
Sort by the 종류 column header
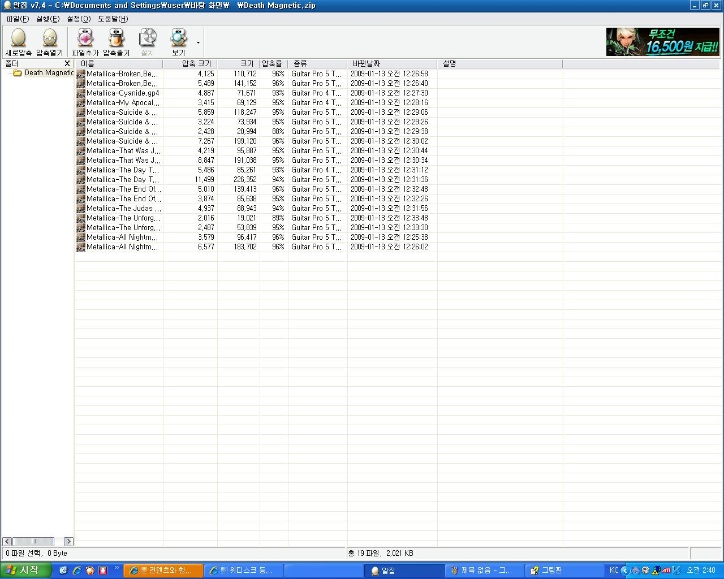coord(317,64)
